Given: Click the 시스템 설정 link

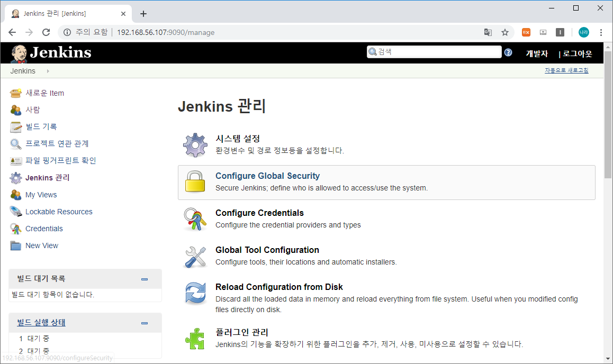Looking at the screenshot, I should coord(238,139).
